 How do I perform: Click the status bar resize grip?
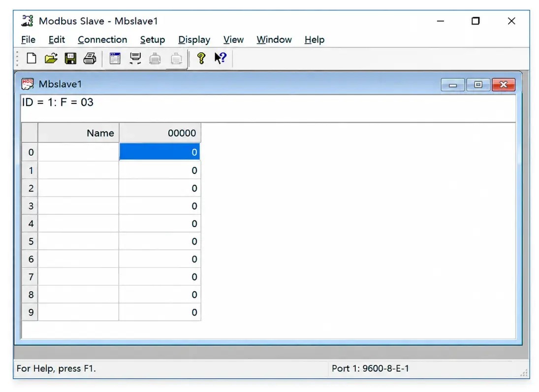point(524,373)
